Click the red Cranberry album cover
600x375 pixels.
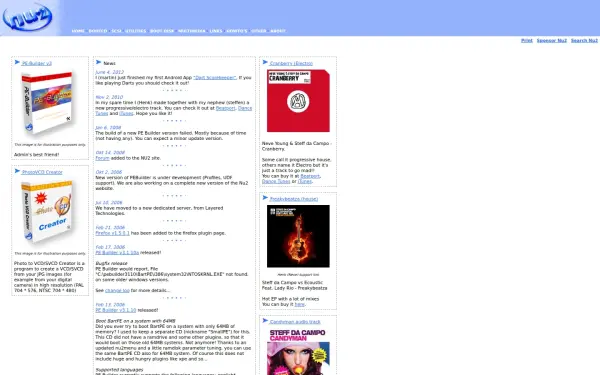tap(298, 101)
